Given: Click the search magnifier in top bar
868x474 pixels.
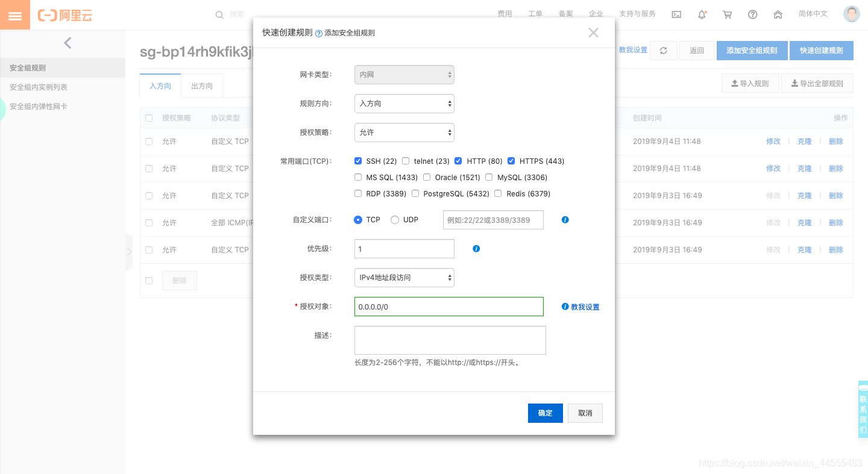Looking at the screenshot, I should point(219,14).
